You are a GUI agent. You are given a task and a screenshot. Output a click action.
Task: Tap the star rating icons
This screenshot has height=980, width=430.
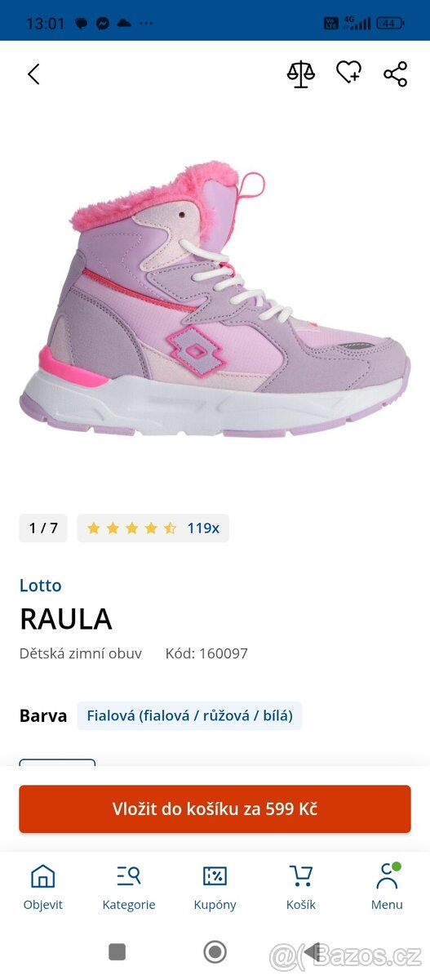click(x=131, y=528)
